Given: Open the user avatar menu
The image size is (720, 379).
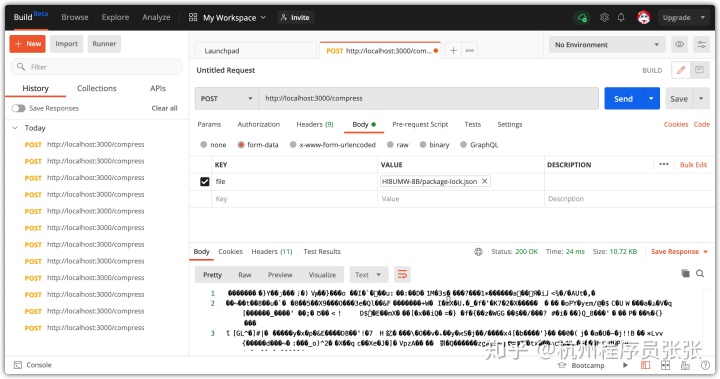Looking at the screenshot, I should coord(644,17).
